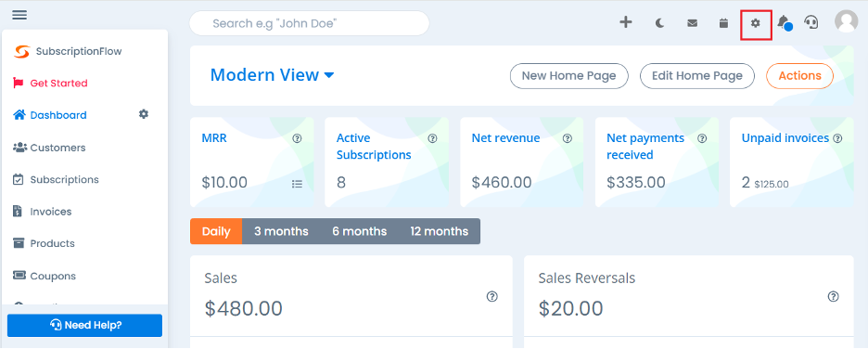Click the MRR list detail icon
Viewport: 868px width, 349px height.
tap(298, 184)
